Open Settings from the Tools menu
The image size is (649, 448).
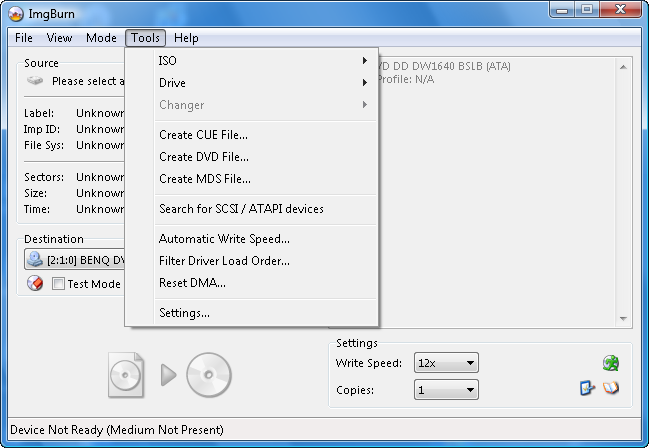[265, 313]
